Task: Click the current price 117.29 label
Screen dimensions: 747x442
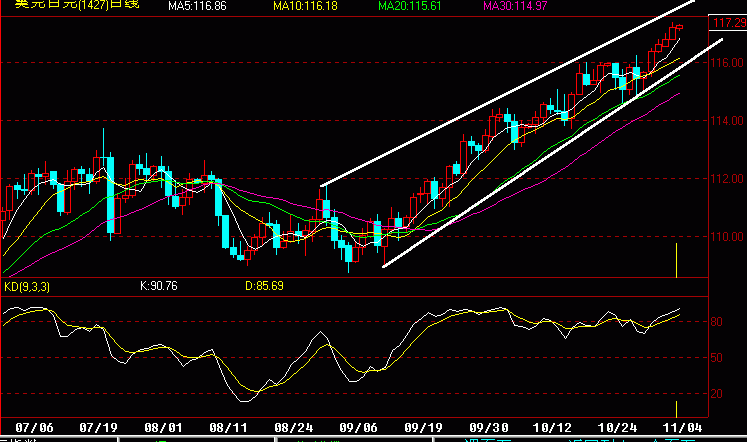Action: [729, 23]
